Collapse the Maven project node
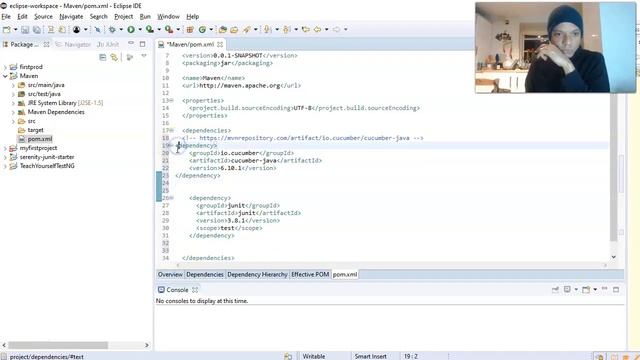Image resolution: width=640 pixels, height=360 pixels. tap(5, 76)
